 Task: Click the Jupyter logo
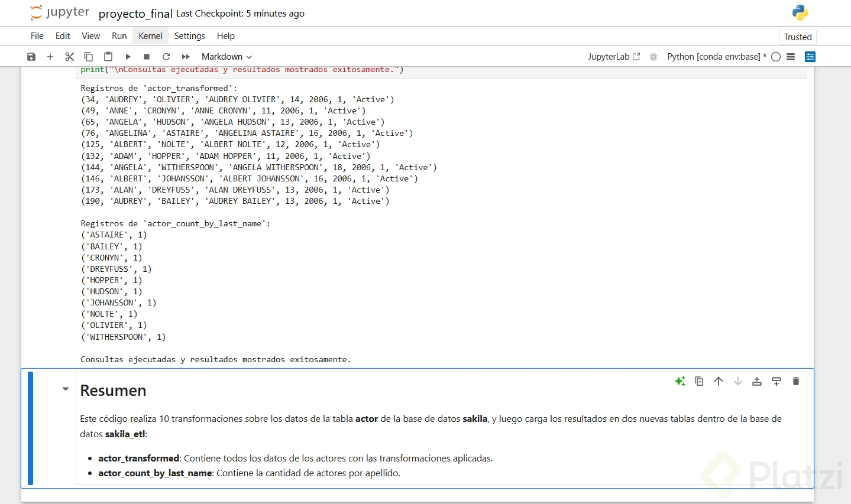click(60, 13)
